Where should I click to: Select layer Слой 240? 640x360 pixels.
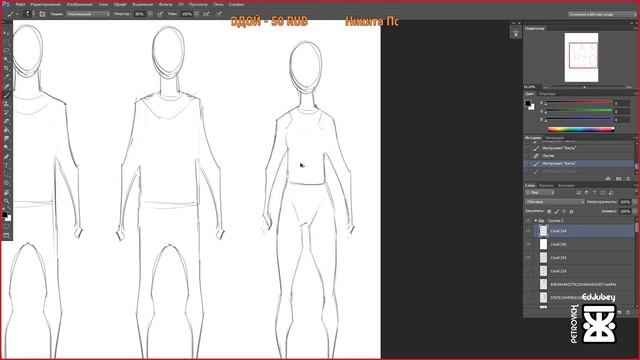(x=584, y=244)
